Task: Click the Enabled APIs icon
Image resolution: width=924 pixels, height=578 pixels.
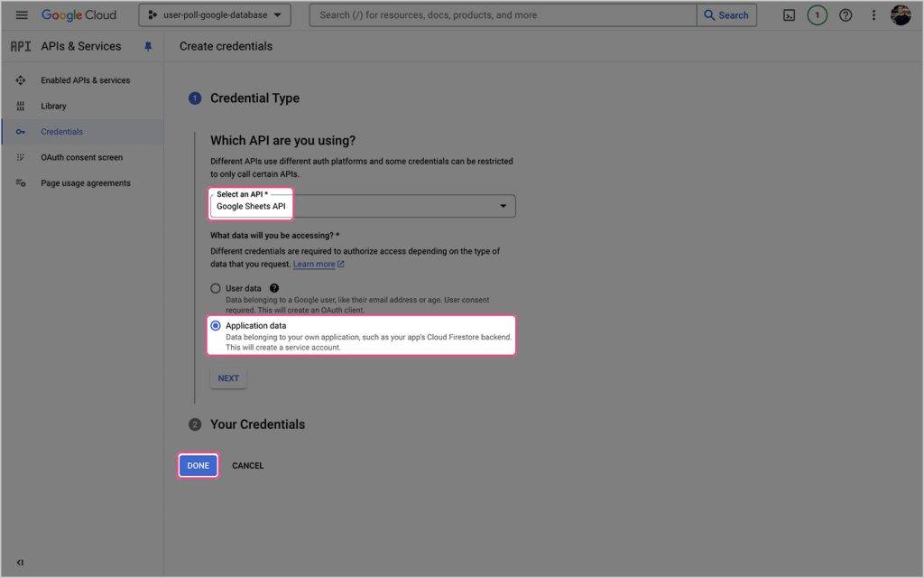Action: click(x=21, y=80)
